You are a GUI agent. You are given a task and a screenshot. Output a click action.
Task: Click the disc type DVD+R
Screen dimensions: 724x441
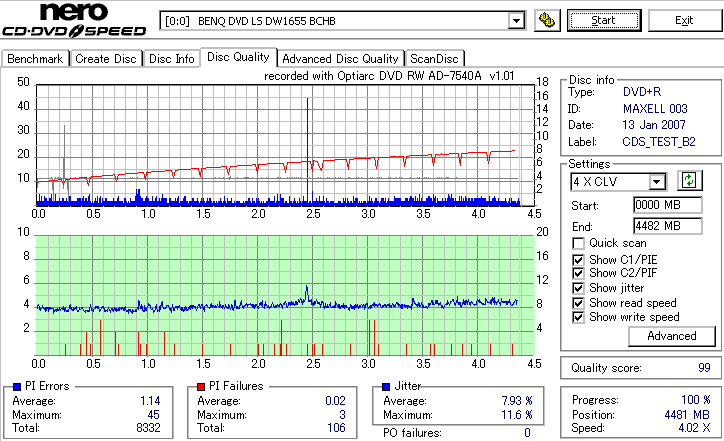[642, 92]
